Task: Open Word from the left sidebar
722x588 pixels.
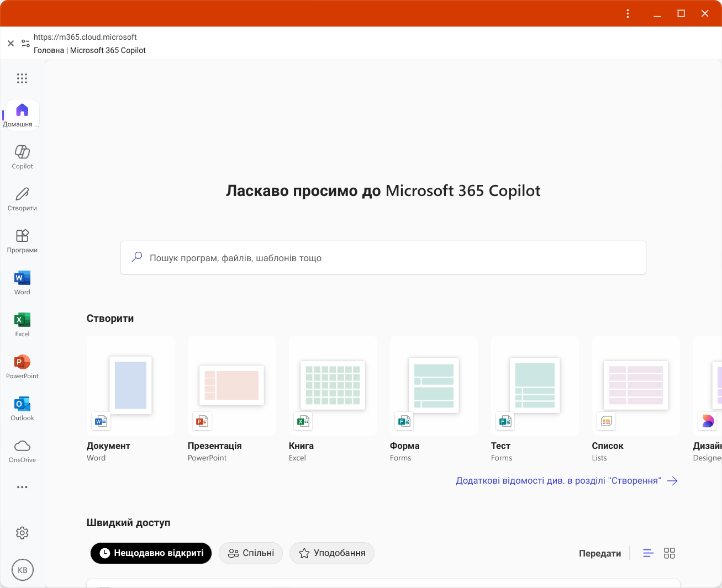Action: pyautogui.click(x=22, y=283)
